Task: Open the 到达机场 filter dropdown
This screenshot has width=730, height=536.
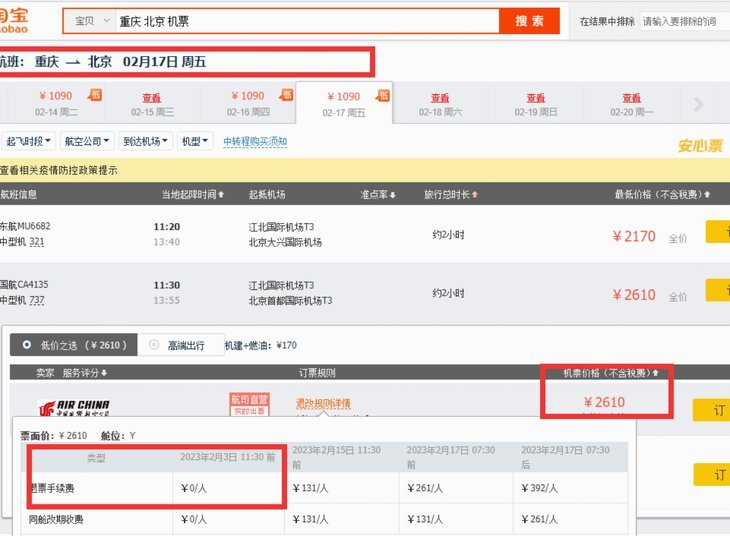Action: pos(145,141)
